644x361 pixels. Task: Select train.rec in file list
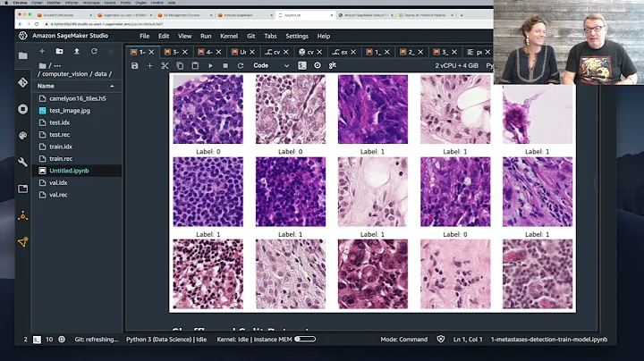coord(61,158)
